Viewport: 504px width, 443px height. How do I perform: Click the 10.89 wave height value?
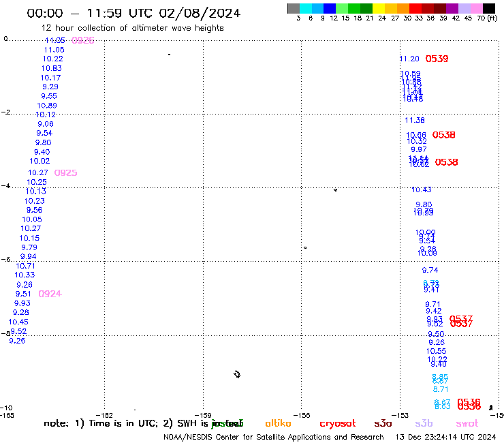pos(47,106)
